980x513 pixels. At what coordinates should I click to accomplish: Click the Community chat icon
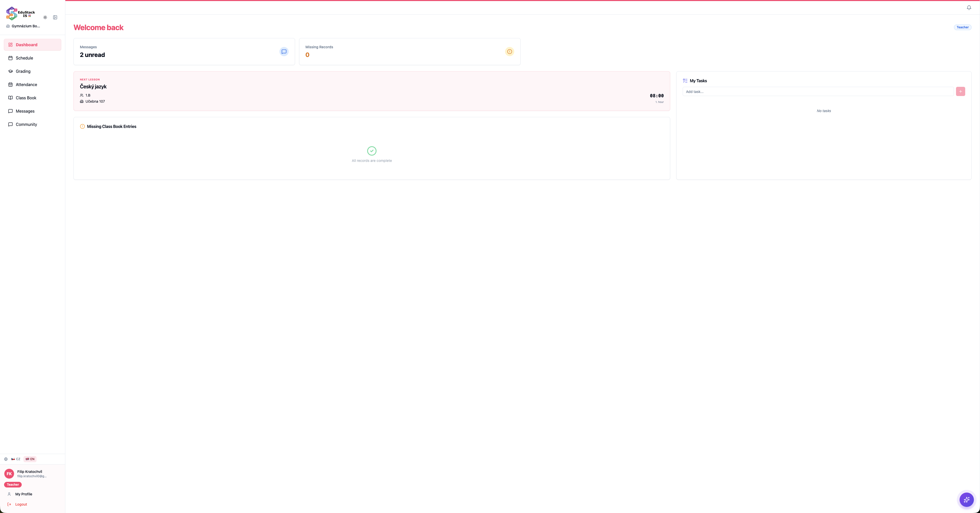pos(11,124)
